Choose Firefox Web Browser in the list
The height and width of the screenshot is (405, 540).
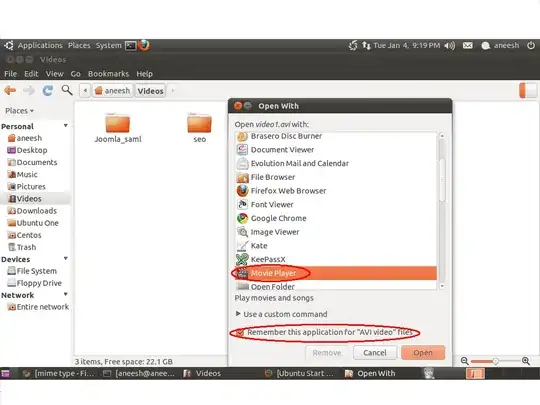point(336,191)
